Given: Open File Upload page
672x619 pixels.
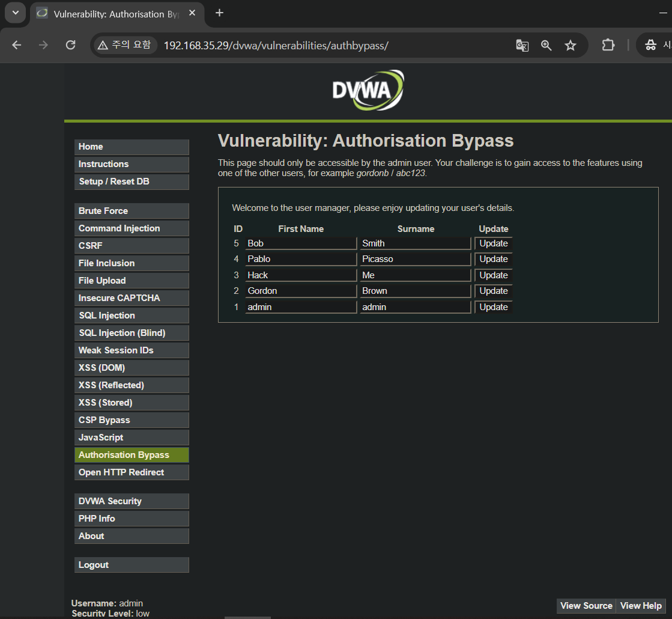Looking at the screenshot, I should click(132, 281).
